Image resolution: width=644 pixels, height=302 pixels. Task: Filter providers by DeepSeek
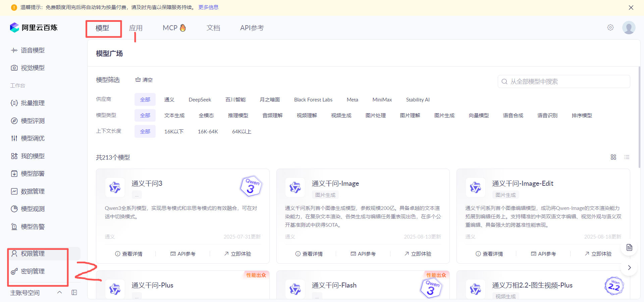[x=200, y=100]
